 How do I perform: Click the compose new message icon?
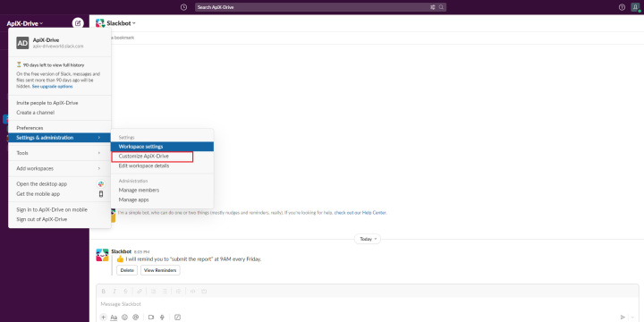[78, 23]
